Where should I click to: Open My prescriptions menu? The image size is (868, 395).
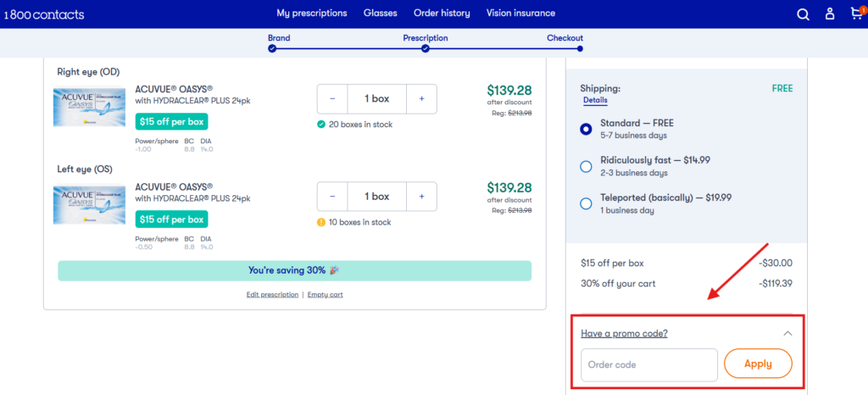[312, 14]
